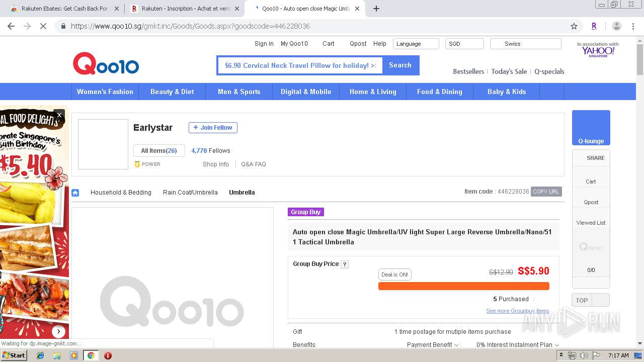Open the Rakuten extension icon
Viewport: 644px width, 362px height.
click(594, 26)
